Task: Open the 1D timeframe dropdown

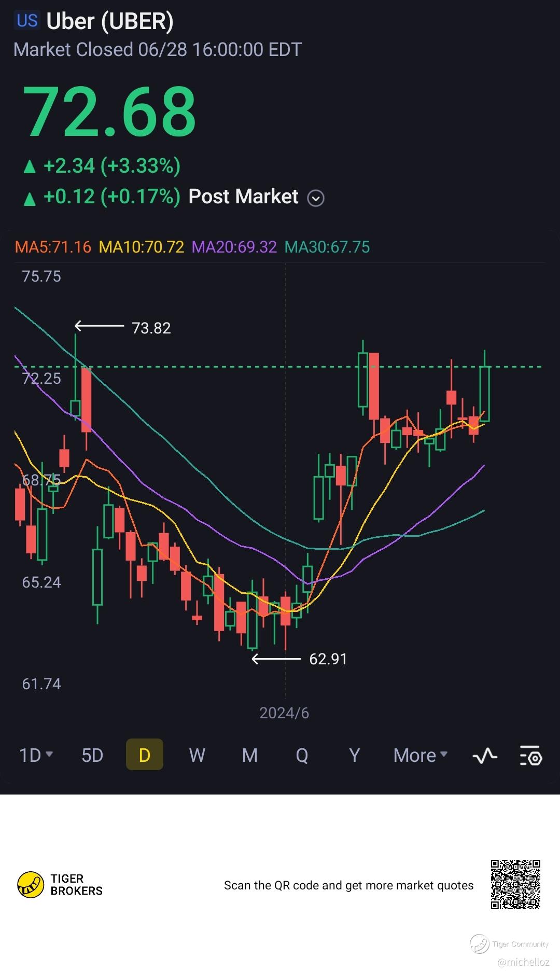Action: tap(36, 755)
